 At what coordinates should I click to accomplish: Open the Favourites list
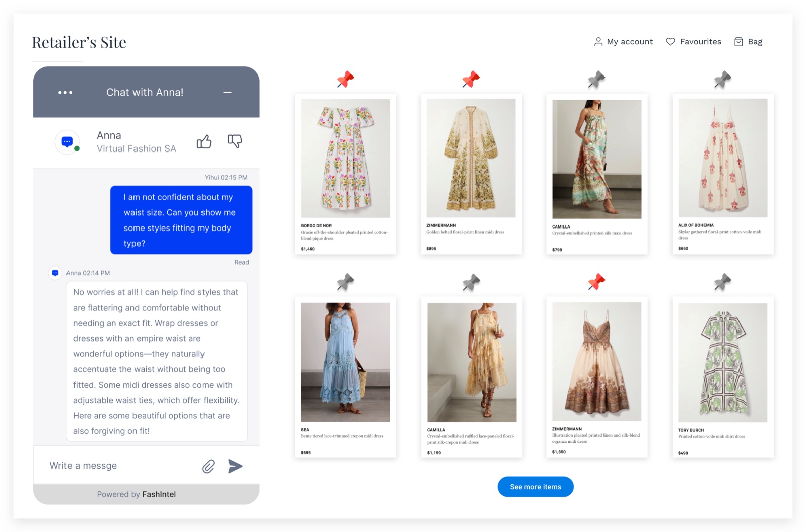[x=694, y=42]
